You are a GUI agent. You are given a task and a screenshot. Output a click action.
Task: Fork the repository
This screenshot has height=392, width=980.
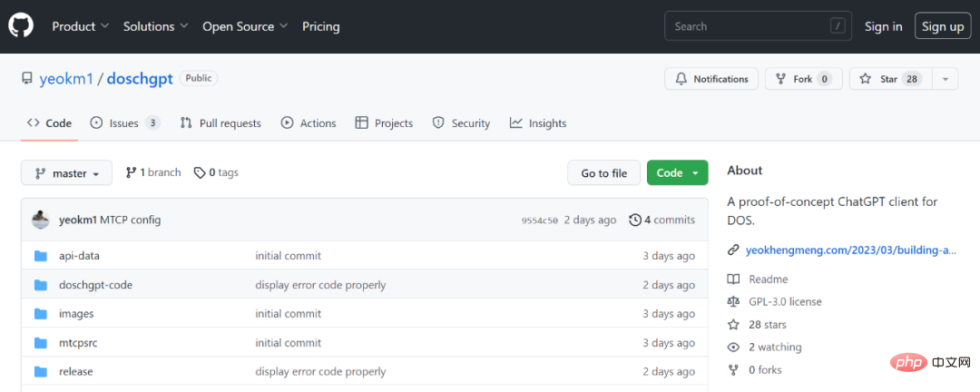[x=803, y=79]
